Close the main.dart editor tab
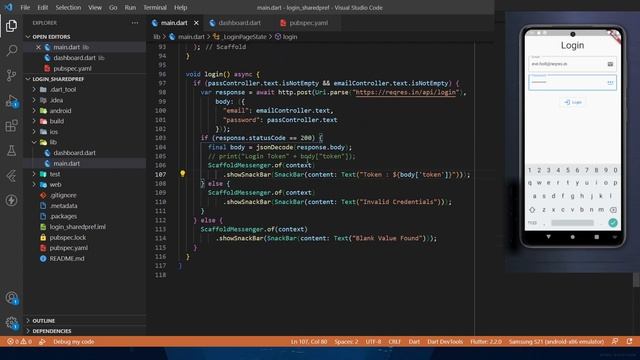The width and height of the screenshot is (640, 360). (196, 23)
